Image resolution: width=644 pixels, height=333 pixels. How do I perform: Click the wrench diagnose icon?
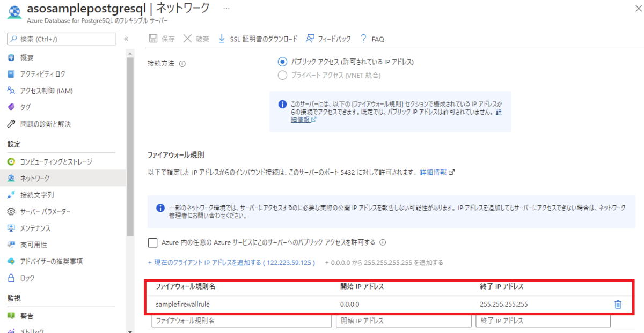pos(11,124)
